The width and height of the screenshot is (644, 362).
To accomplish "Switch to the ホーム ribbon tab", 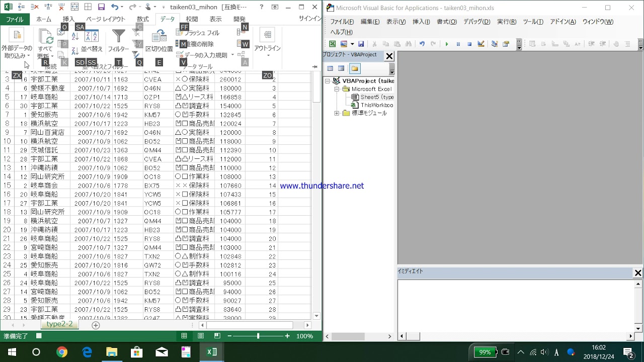I will coord(44,19).
